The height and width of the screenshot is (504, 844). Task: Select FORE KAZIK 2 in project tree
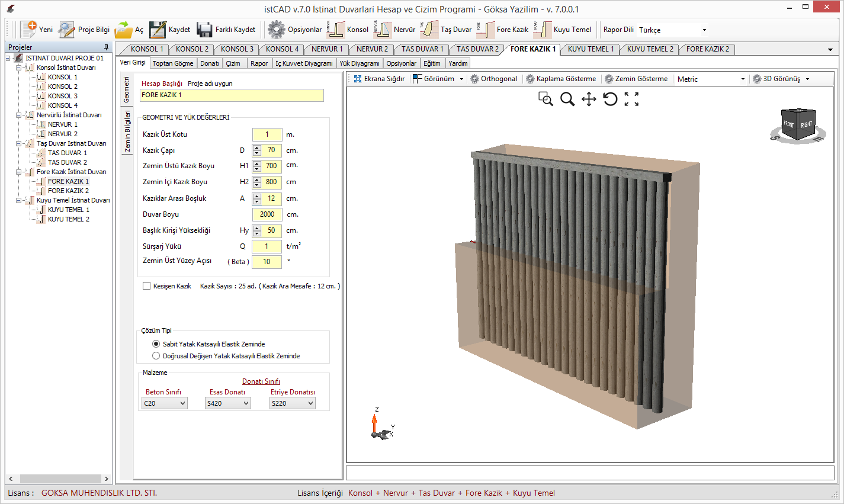68,191
